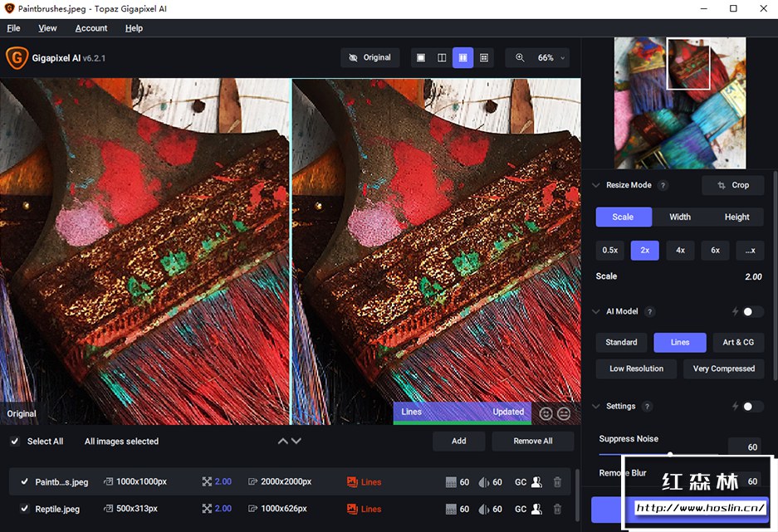Click Lines model icon in Reptile.jpeg row
778x532 pixels.
(352, 509)
